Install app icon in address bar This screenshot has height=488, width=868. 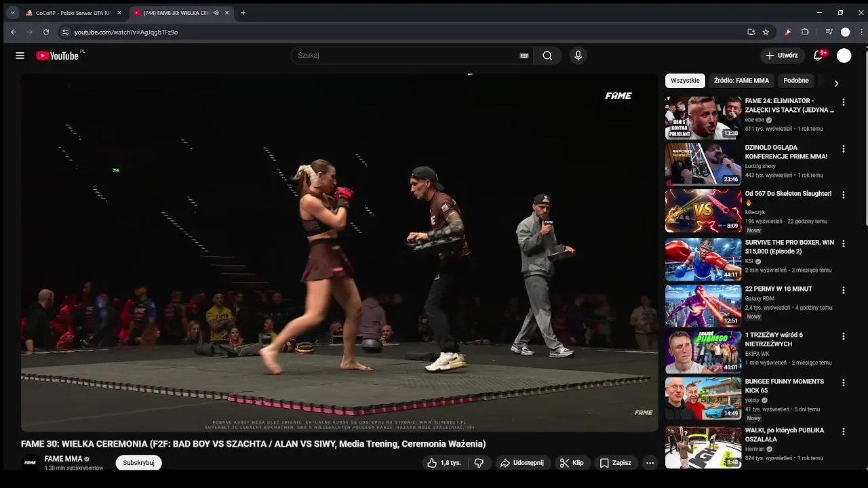click(751, 32)
